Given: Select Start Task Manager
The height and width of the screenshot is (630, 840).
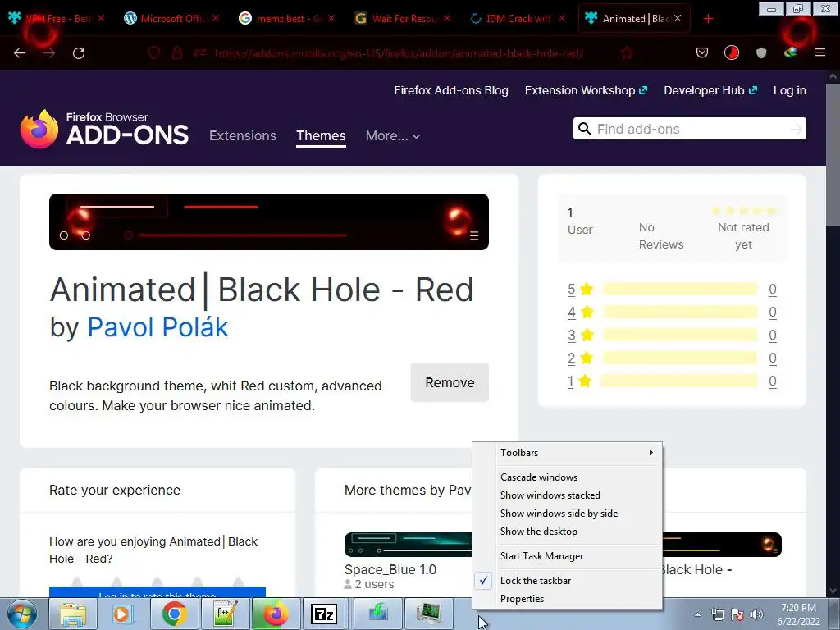Looking at the screenshot, I should [x=568, y=556].
